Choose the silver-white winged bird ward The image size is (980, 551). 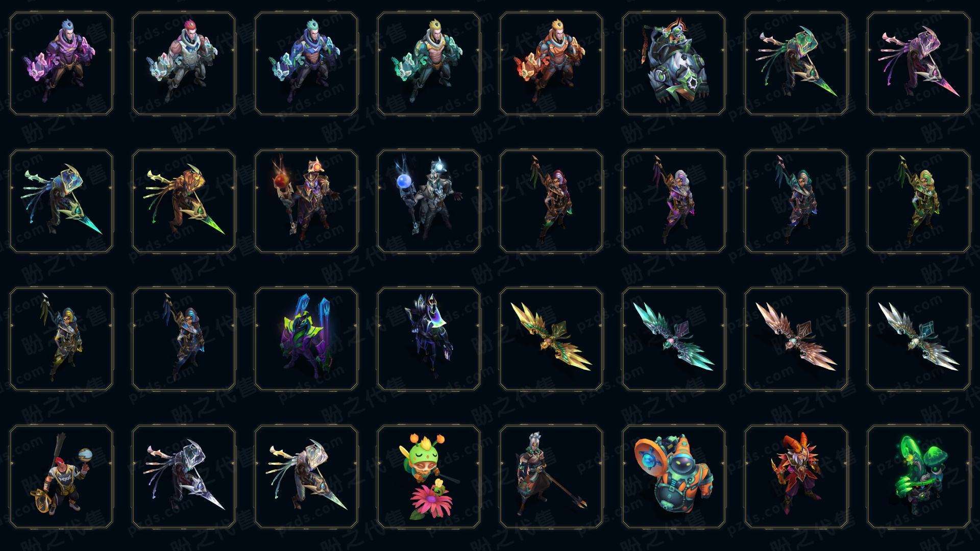919,339
